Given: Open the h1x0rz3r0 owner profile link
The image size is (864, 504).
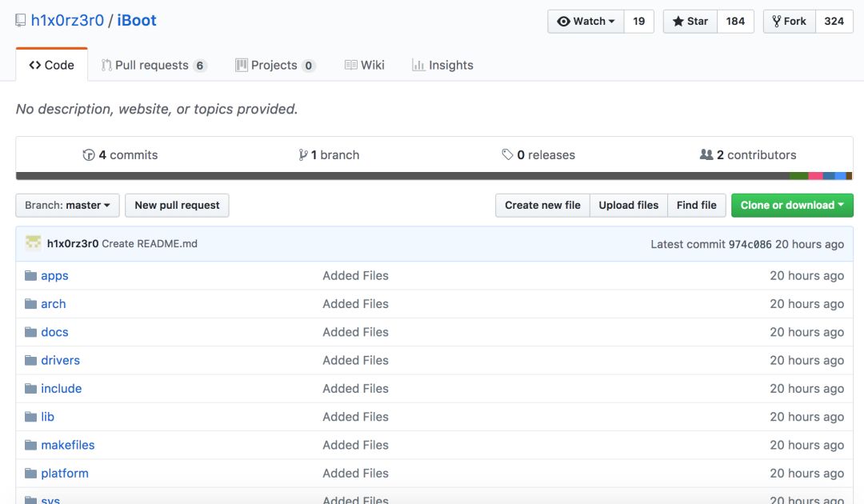Looking at the screenshot, I should tap(67, 20).
